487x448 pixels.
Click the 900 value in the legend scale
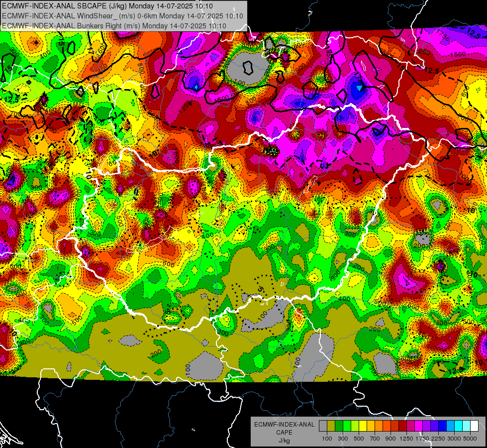(390, 439)
